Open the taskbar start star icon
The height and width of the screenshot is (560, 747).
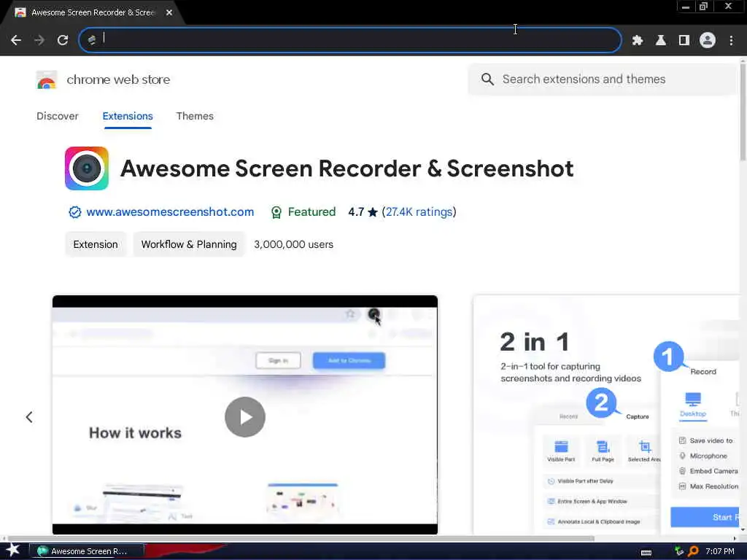pyautogui.click(x=12, y=551)
